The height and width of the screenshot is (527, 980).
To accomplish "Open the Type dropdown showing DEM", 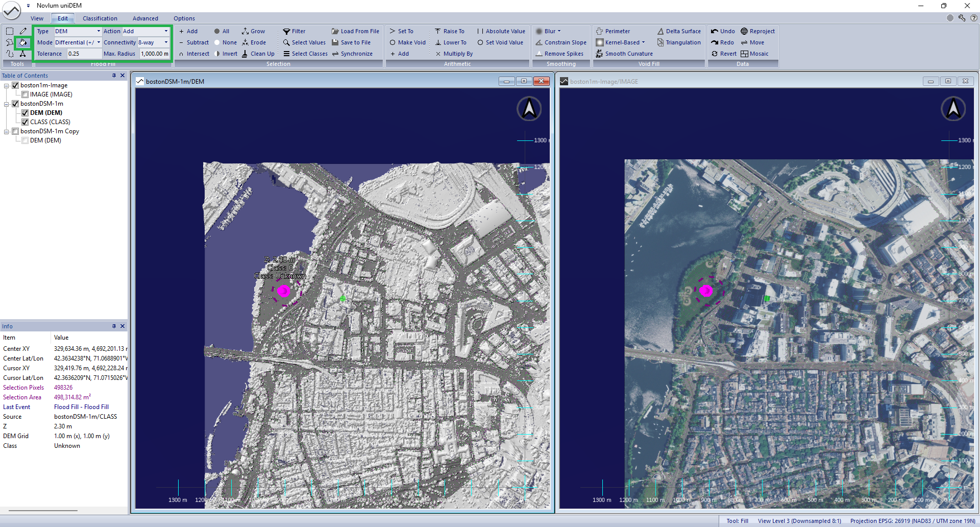I will click(78, 31).
